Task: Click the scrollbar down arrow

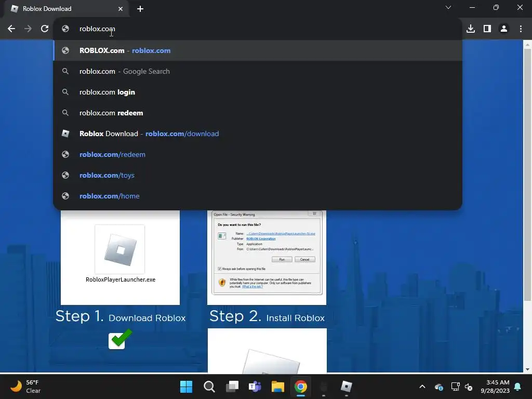Action: pyautogui.click(x=527, y=369)
